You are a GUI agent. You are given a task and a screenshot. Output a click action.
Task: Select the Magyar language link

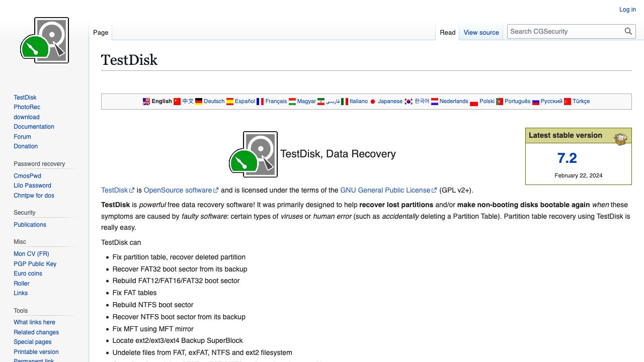tap(306, 102)
